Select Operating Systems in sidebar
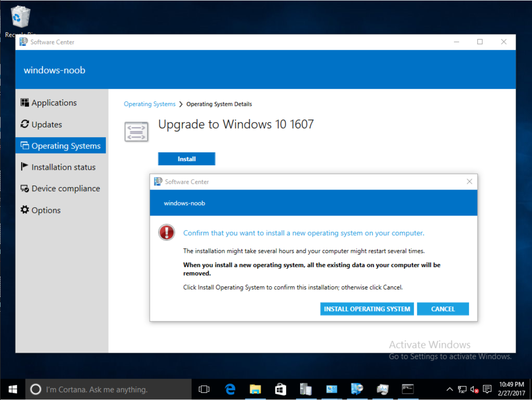The height and width of the screenshot is (400, 532). tap(61, 145)
